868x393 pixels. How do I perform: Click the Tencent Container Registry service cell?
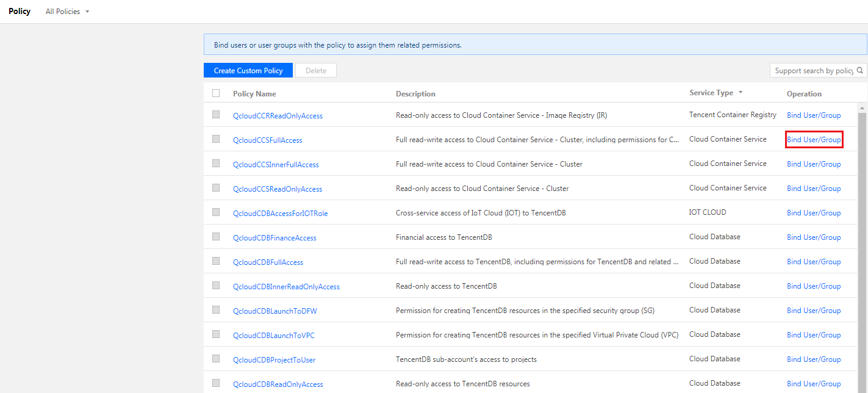click(733, 115)
